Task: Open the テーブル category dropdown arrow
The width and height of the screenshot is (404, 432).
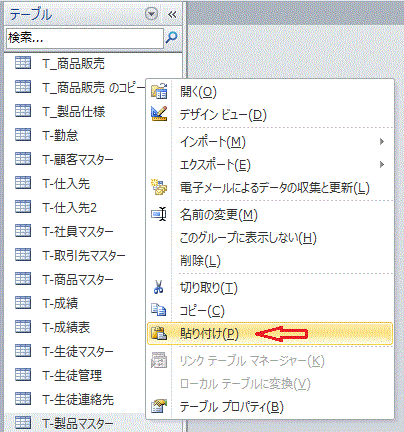Action: [151, 14]
